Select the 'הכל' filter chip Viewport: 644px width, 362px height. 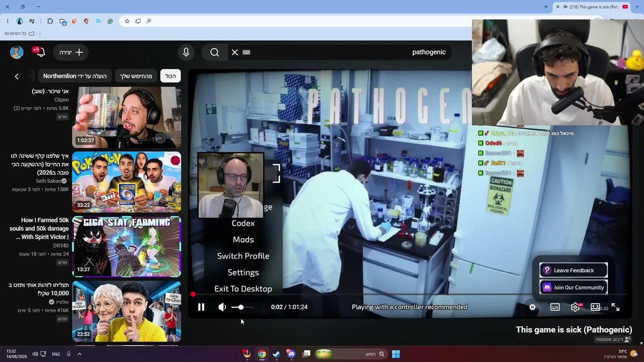pos(171,76)
